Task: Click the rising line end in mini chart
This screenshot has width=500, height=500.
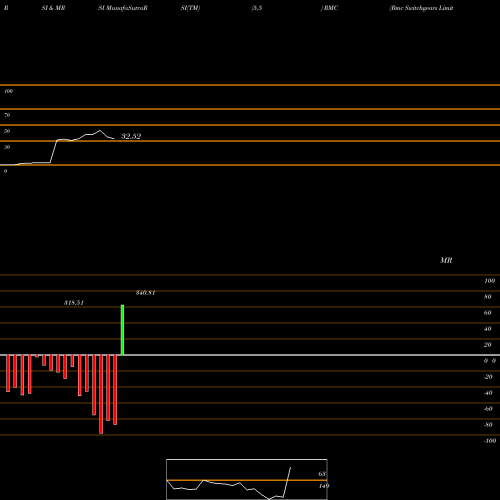Action: (290, 468)
